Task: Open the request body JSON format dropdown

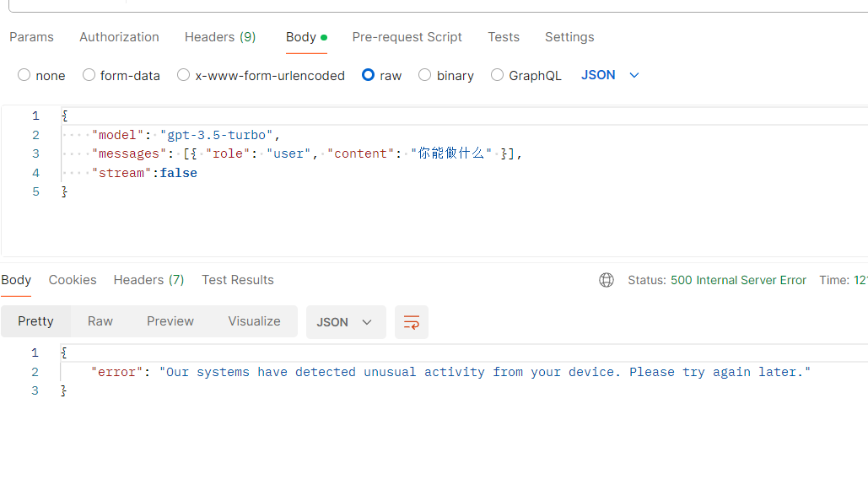Action: coord(610,75)
